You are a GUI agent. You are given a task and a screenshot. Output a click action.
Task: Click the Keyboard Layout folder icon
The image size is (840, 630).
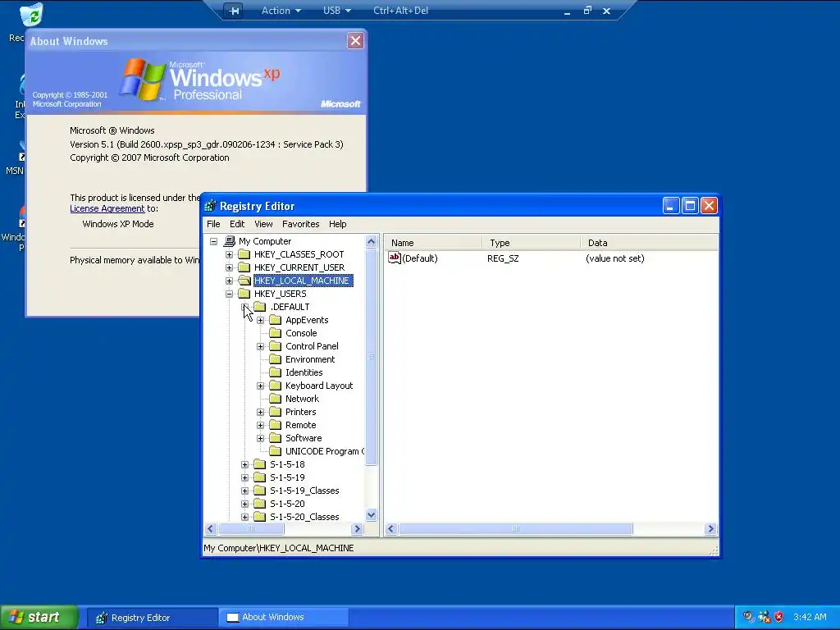point(276,386)
